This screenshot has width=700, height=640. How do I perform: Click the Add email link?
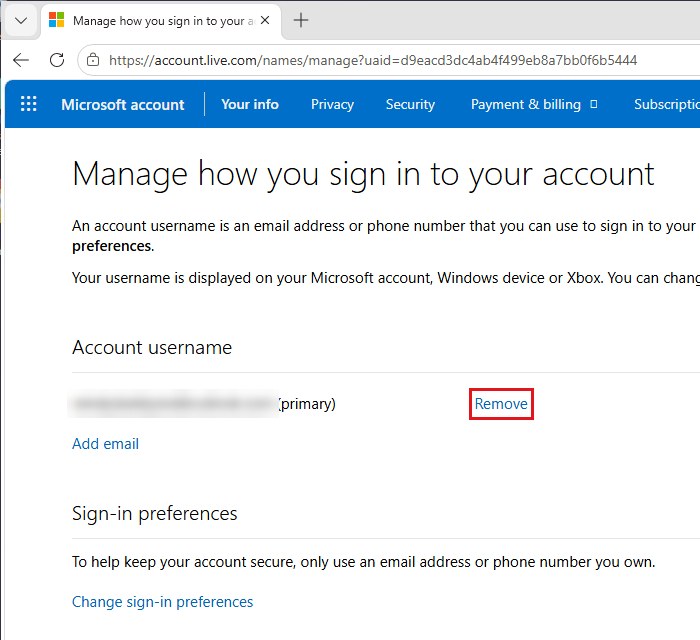click(x=105, y=444)
